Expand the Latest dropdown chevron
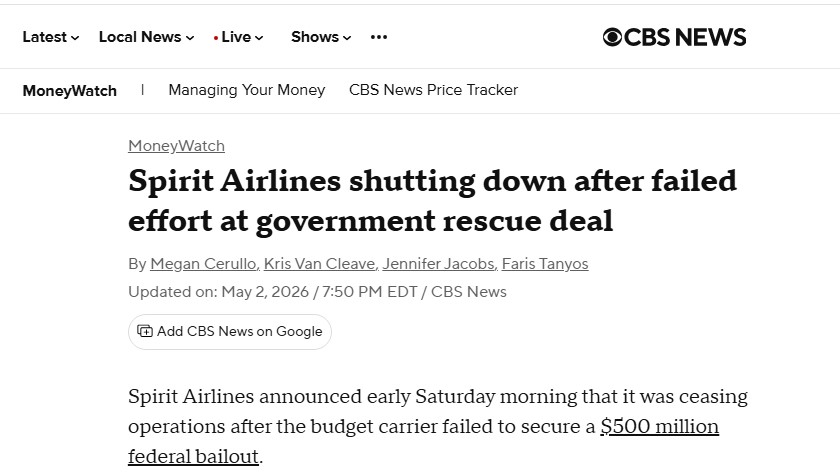The image size is (840, 473). (75, 37)
